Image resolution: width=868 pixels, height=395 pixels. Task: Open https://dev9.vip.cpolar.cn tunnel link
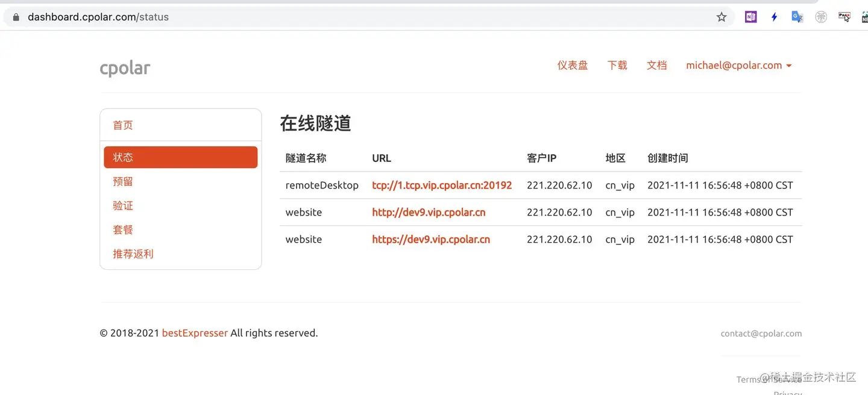click(x=431, y=239)
